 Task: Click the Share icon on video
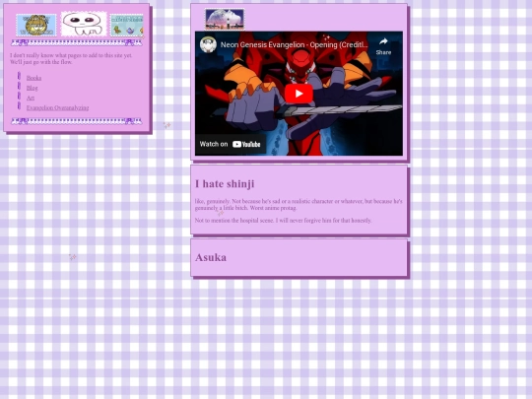(383, 46)
